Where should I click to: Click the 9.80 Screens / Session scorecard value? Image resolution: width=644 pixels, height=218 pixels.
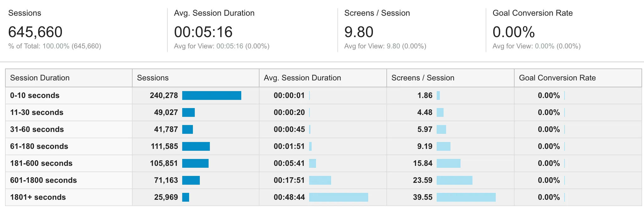click(359, 32)
